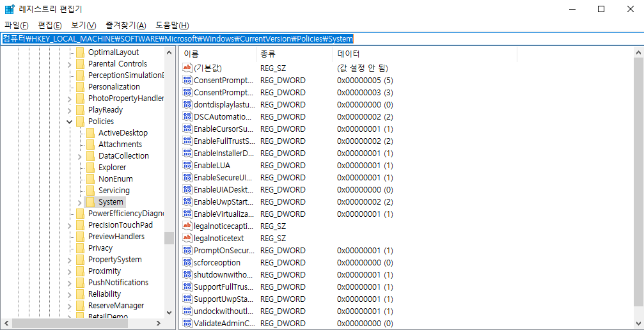Click tree horizontal scroll right arrow

[159, 324]
